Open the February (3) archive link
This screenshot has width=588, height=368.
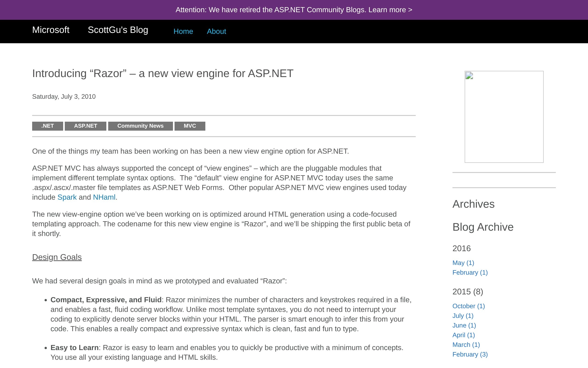coord(470,354)
